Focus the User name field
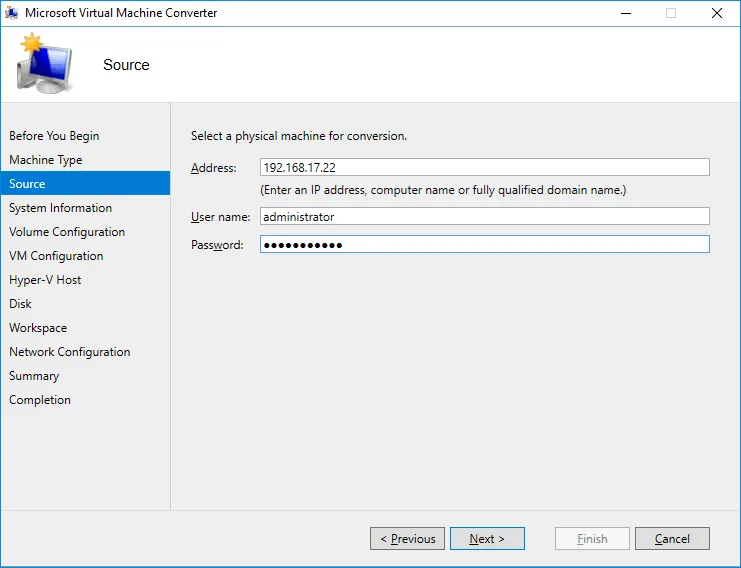This screenshot has height=568, width=741. pyautogui.click(x=484, y=216)
